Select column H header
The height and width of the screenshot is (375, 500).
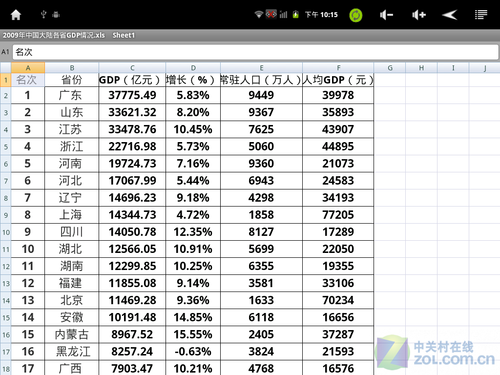coord(421,68)
